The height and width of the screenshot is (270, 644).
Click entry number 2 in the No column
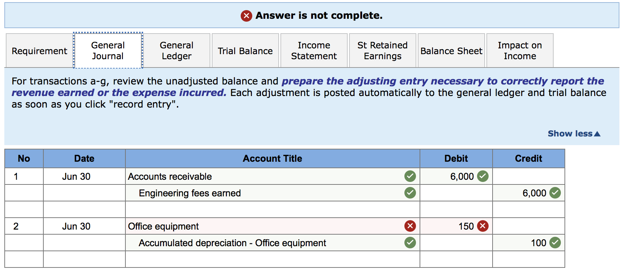pyautogui.click(x=16, y=226)
